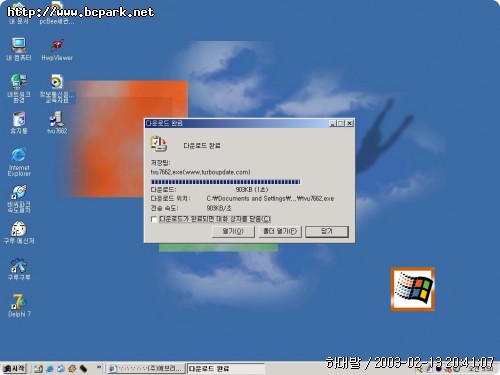The image size is (500, 375).
Task: Minimize the download complete dialog
Action: click(x=332, y=123)
